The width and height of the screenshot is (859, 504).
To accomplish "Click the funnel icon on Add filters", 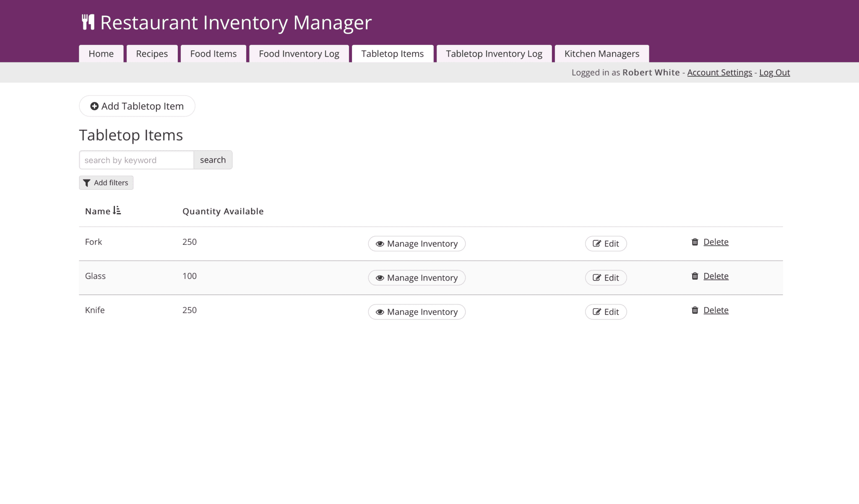I will [87, 183].
